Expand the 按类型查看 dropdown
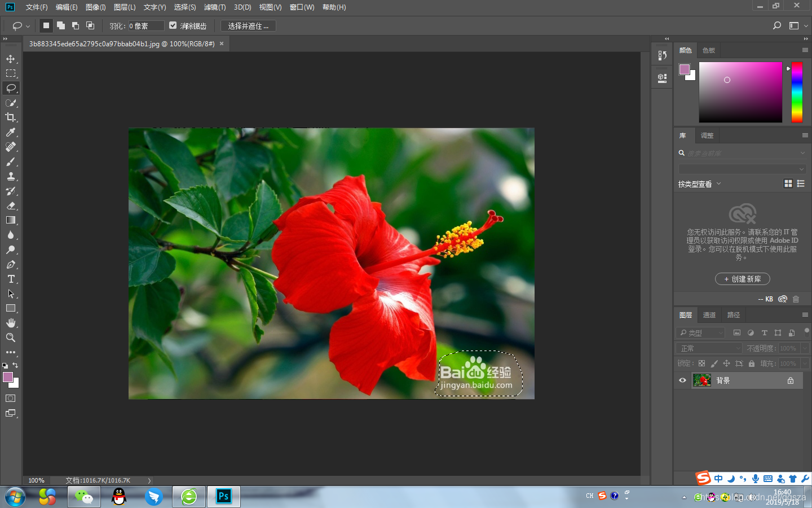812x508 pixels. click(699, 184)
